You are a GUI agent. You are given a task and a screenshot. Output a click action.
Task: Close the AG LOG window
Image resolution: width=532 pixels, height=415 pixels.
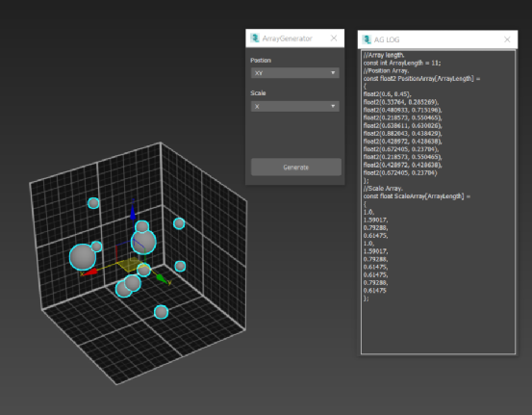[507, 39]
